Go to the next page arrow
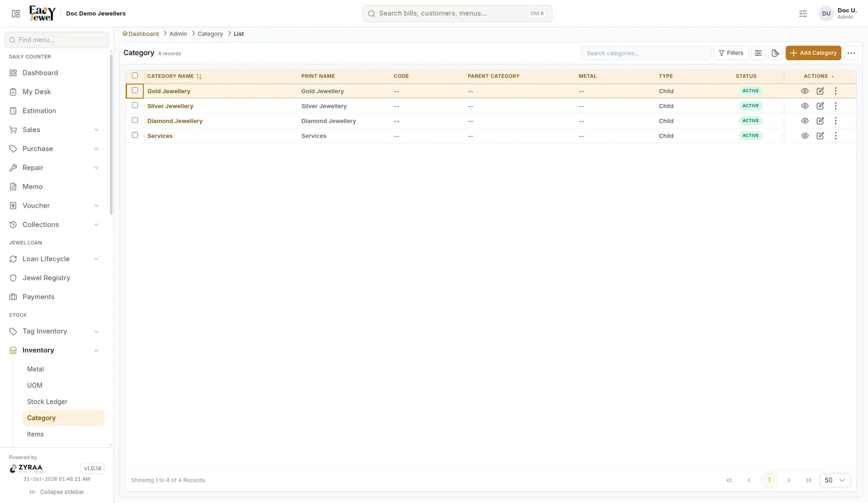Viewport: 868px width, 503px height. pos(789,480)
